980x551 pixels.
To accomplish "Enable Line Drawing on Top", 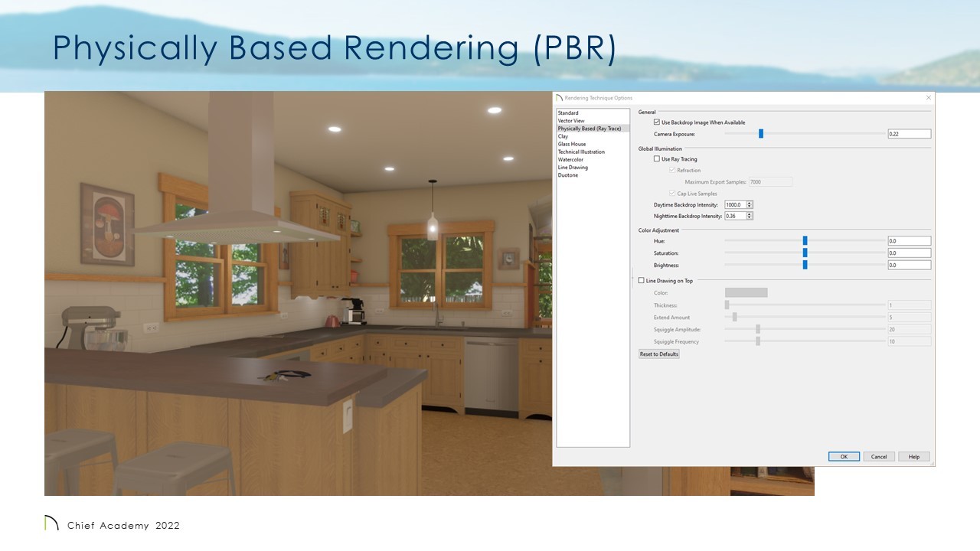I will (x=642, y=281).
